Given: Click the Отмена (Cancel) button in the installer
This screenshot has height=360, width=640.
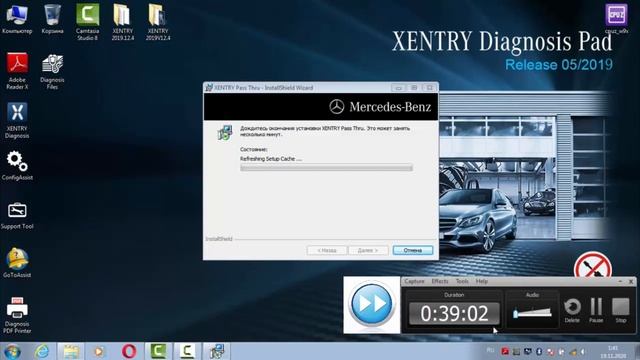Looking at the screenshot, I should point(413,250).
